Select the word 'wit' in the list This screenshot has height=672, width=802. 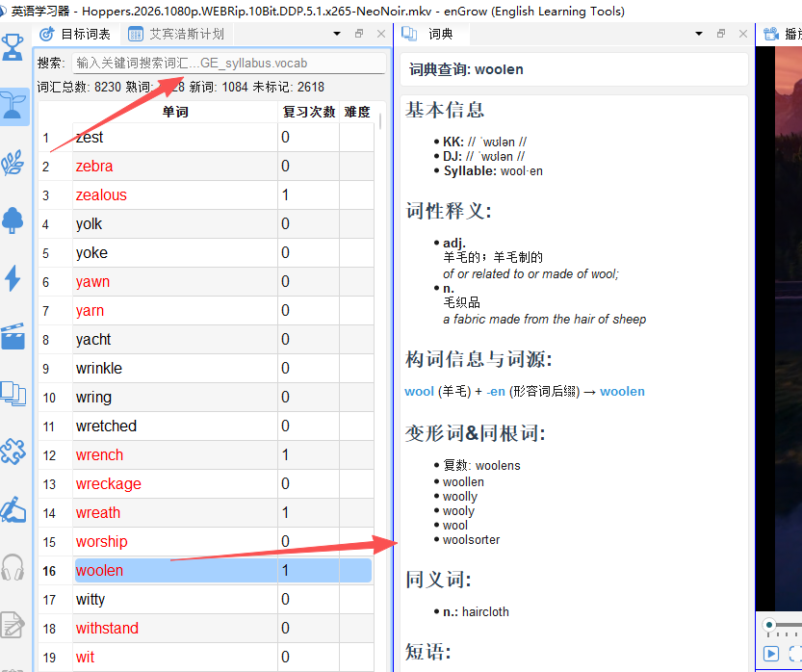click(175, 658)
